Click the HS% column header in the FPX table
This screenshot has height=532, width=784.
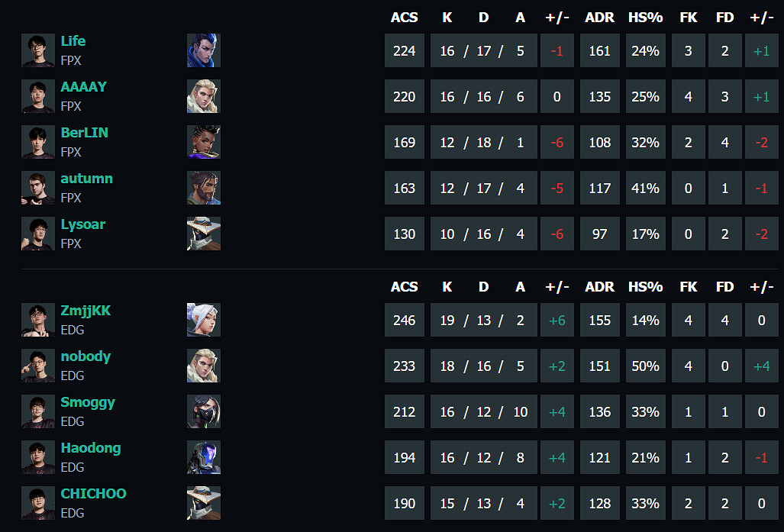pos(645,18)
